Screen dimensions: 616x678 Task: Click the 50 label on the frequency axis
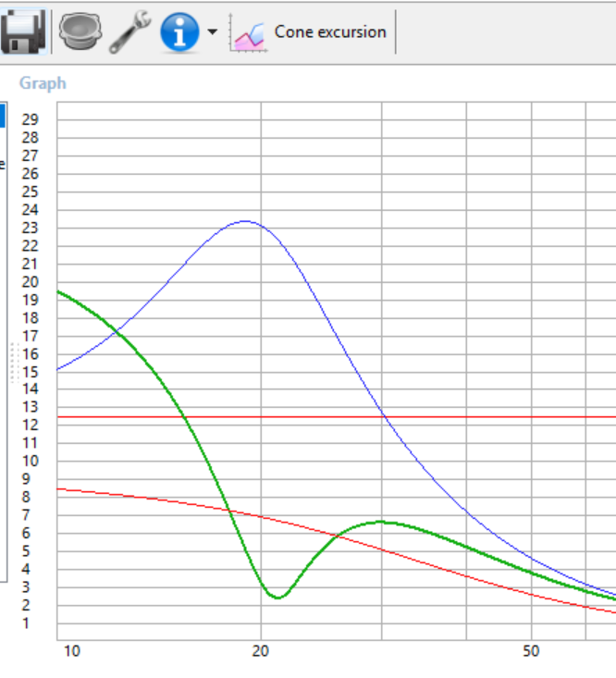click(531, 651)
